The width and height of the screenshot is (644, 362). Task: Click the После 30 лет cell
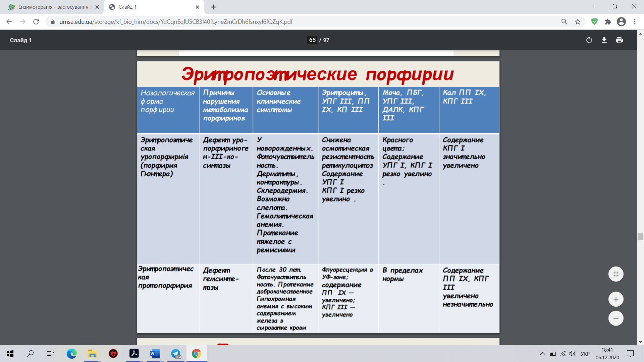click(285, 299)
